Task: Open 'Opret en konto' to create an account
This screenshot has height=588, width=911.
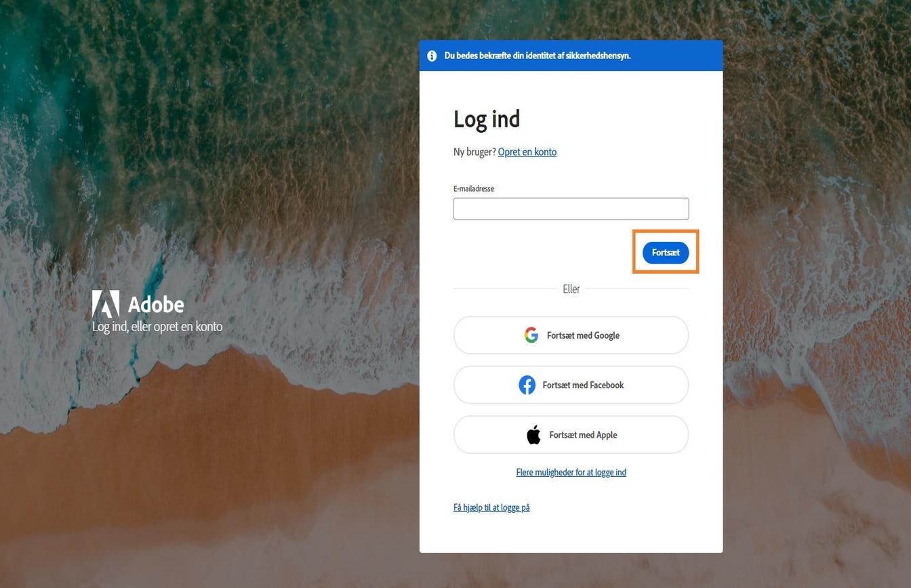Action: click(x=527, y=151)
